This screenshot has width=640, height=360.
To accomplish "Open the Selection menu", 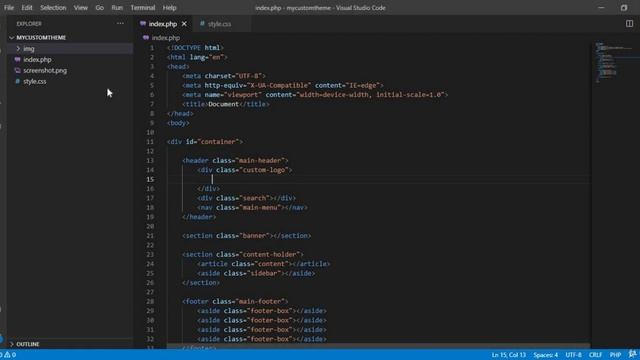I will [53, 8].
